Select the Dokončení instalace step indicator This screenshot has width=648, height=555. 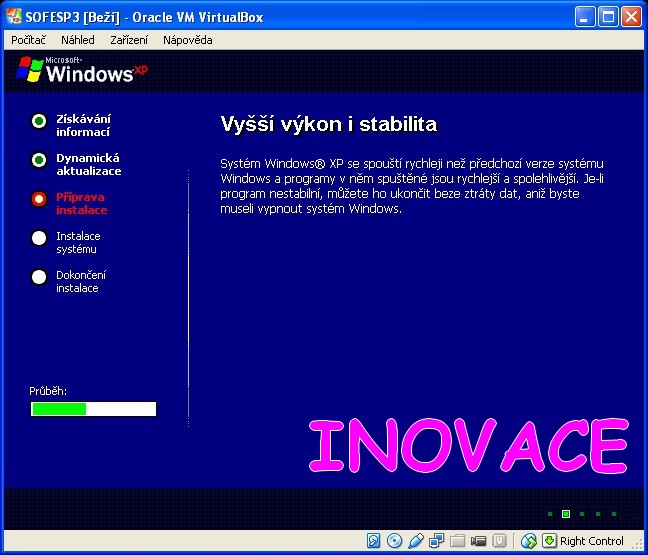(x=39, y=277)
